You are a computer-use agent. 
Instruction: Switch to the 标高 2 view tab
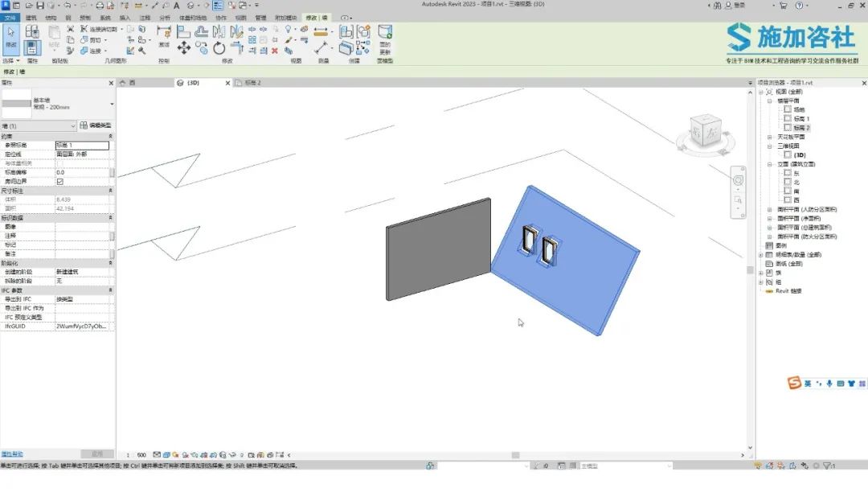(252, 83)
